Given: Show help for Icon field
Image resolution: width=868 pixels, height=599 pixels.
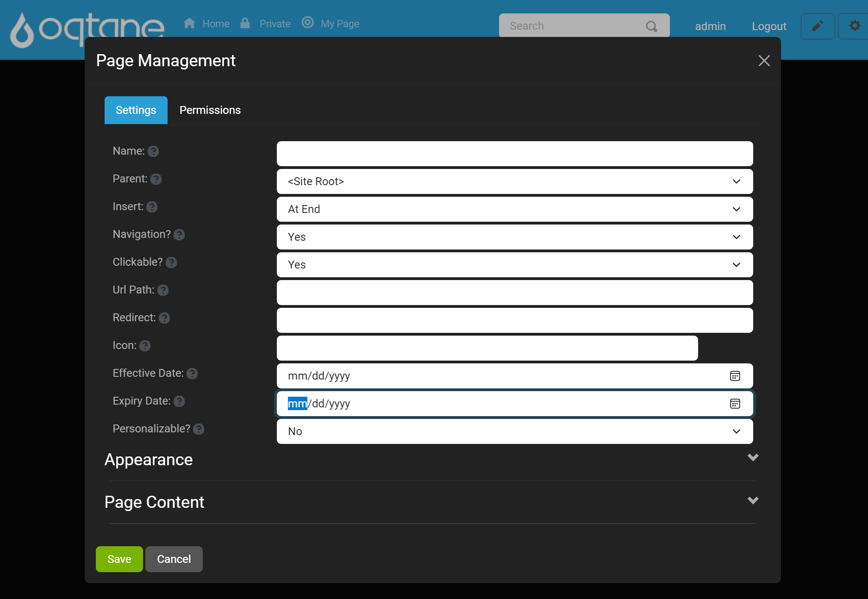Looking at the screenshot, I should pos(145,346).
